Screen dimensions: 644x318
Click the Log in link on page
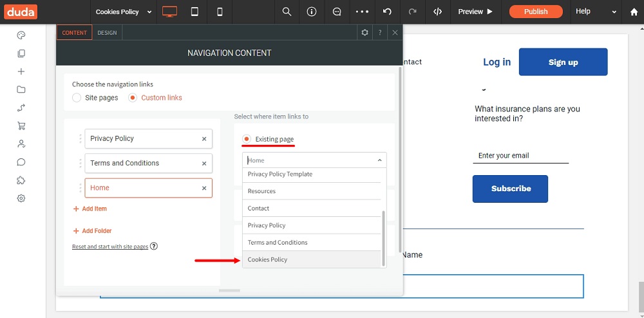[x=497, y=62]
